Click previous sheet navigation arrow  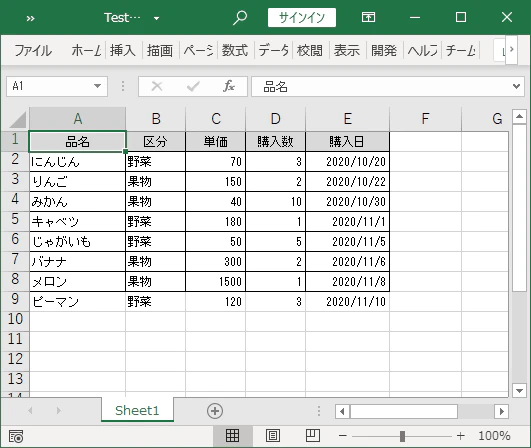tap(30, 411)
